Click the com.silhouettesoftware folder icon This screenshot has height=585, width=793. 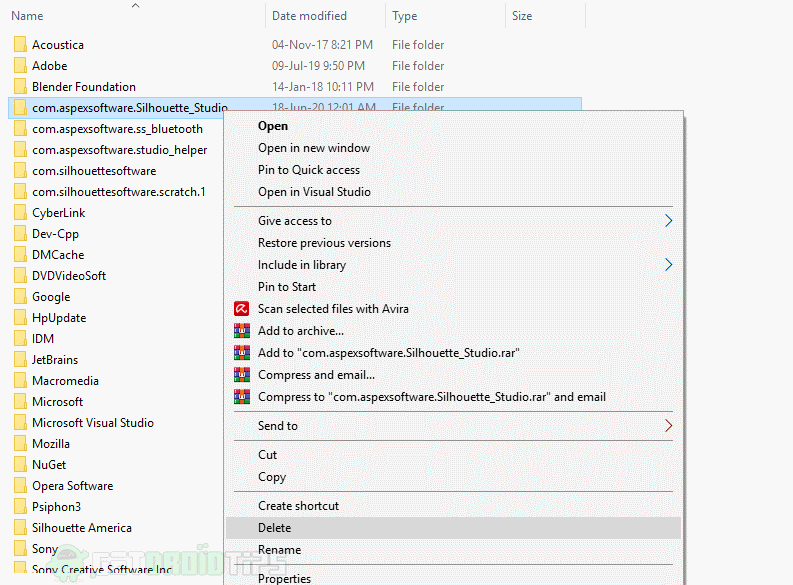pyautogui.click(x=20, y=170)
